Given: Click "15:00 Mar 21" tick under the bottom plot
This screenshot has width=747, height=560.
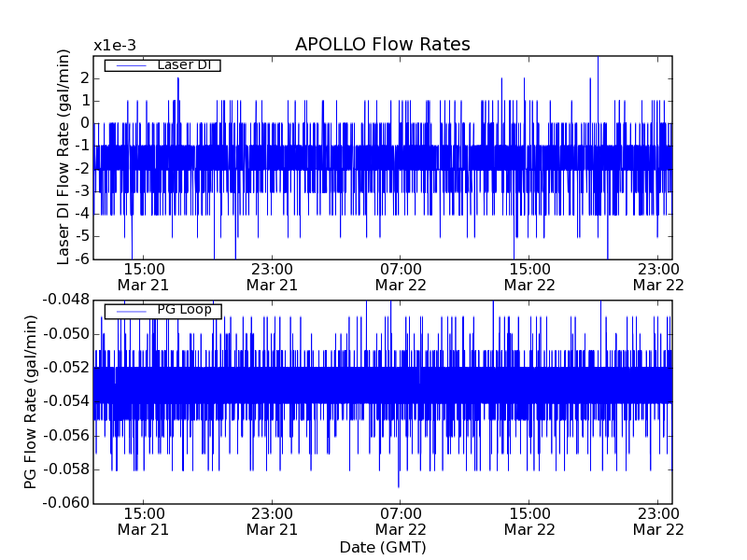Looking at the screenshot, I should point(143,521).
